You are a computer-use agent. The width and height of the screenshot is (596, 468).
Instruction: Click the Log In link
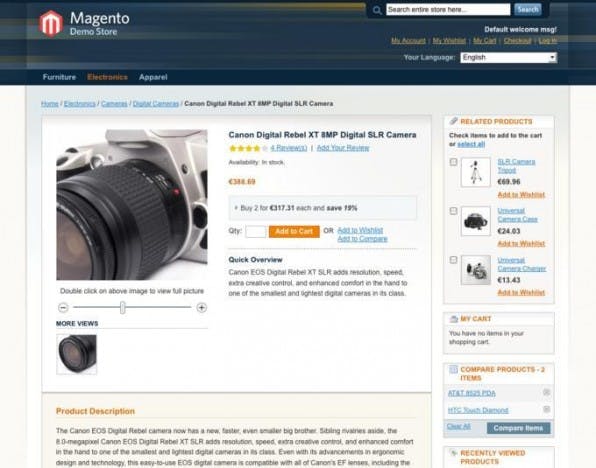[548, 41]
